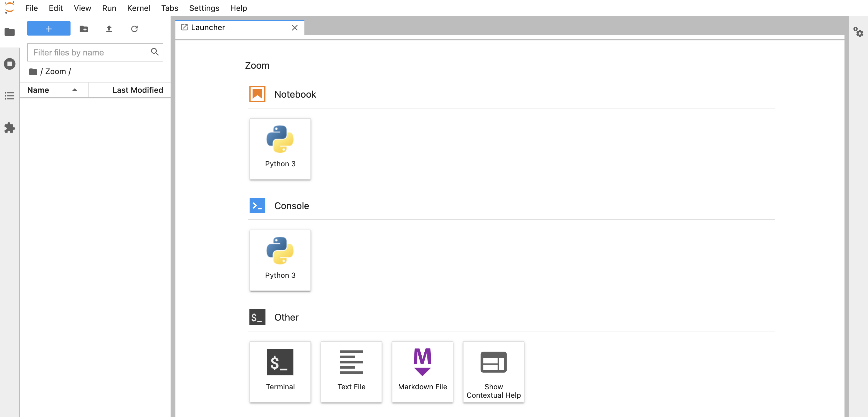Sort files by Last Modified
This screenshot has width=868, height=417.
coord(137,90)
